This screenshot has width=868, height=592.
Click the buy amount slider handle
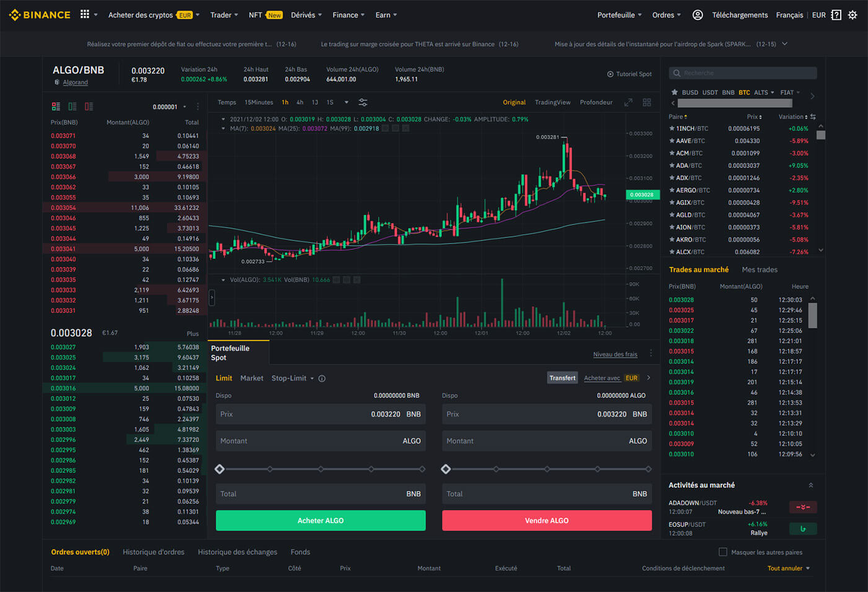click(x=219, y=469)
